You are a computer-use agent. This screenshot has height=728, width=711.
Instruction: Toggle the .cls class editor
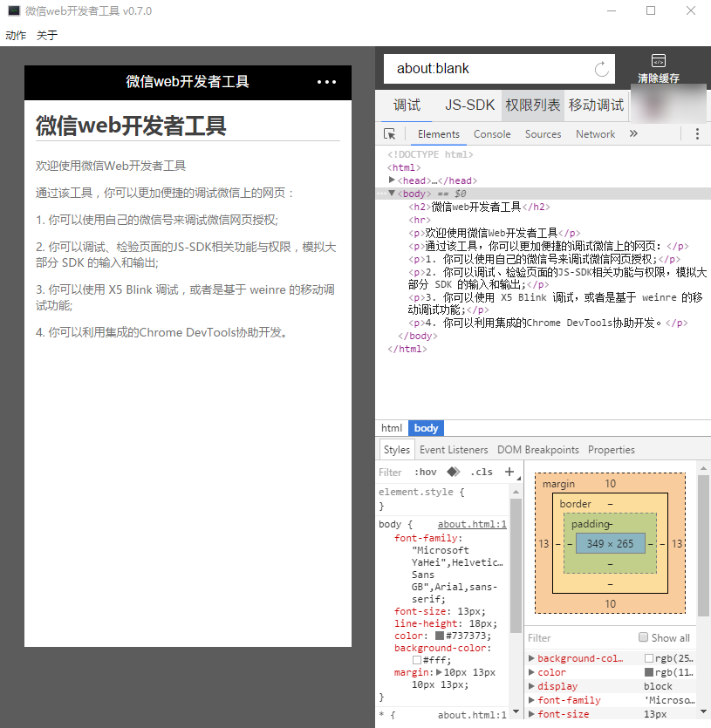481,472
